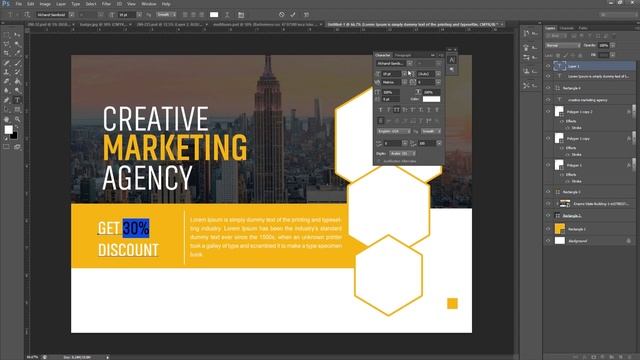Hide the Layer 1 text layer

pos(548,66)
